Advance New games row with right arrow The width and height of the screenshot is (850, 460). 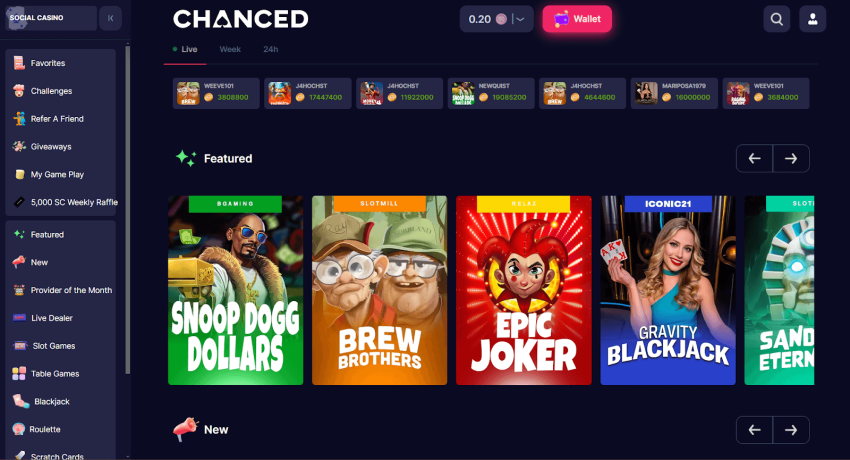[x=791, y=430]
